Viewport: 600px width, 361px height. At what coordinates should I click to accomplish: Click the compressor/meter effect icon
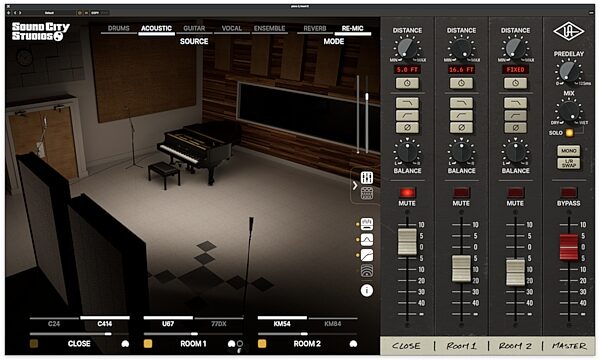[x=367, y=224]
